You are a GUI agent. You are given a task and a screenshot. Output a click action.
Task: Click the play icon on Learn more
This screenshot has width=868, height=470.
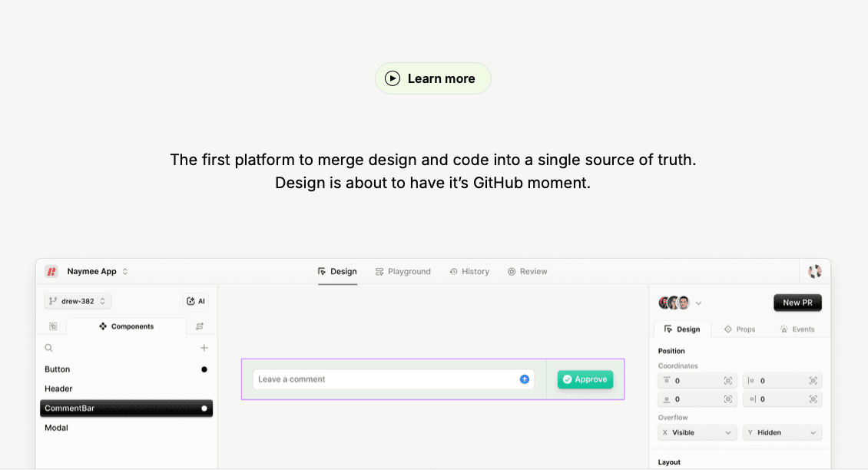(393, 78)
